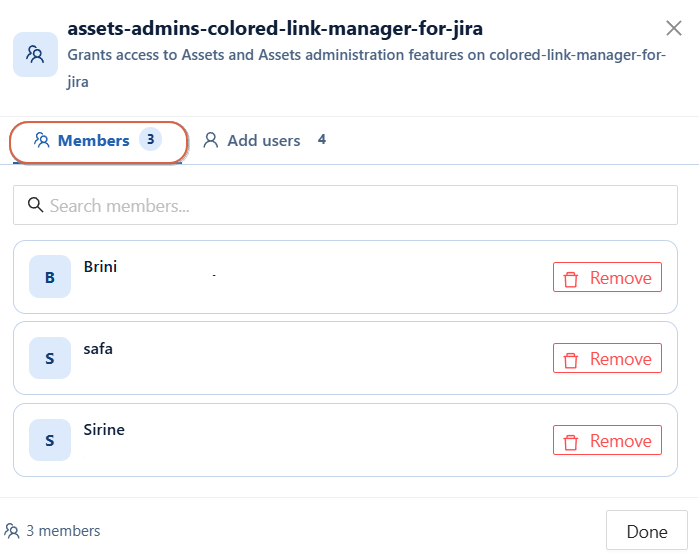Remove safa from the group
Image resolution: width=699 pixels, height=556 pixels.
(x=607, y=358)
